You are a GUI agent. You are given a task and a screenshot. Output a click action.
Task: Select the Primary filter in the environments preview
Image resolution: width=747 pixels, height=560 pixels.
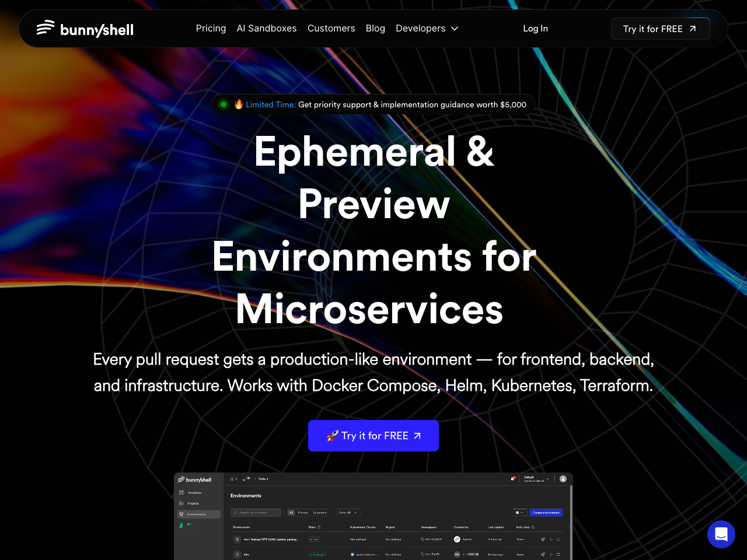tap(303, 513)
